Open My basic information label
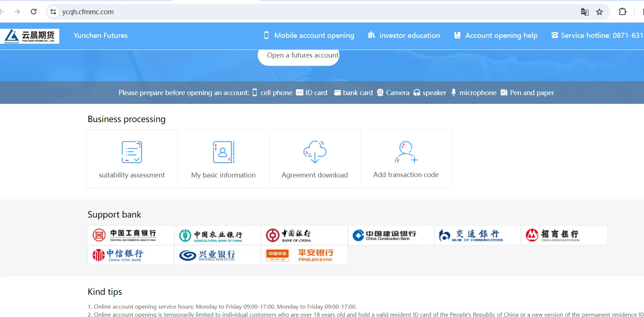This screenshot has width=644, height=317. (x=223, y=175)
